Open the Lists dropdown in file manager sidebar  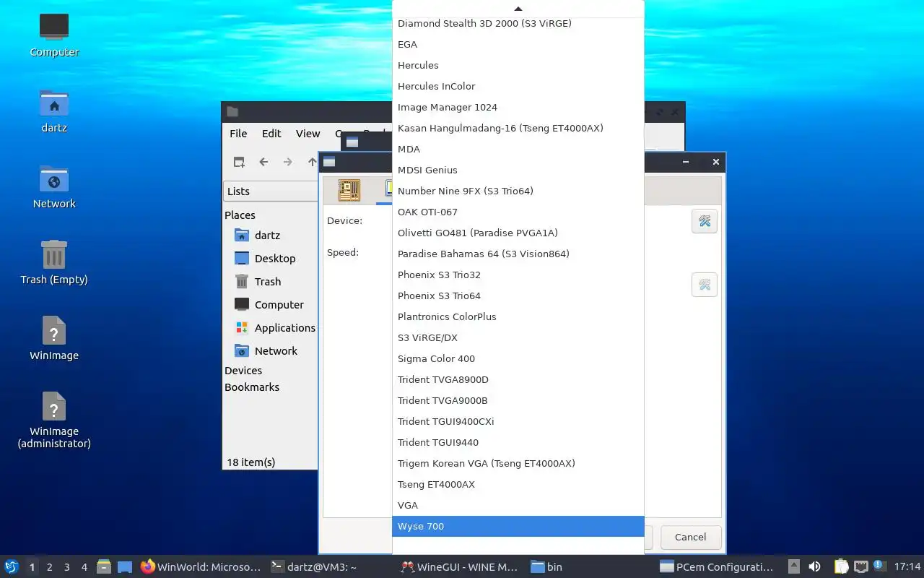pyautogui.click(x=271, y=191)
